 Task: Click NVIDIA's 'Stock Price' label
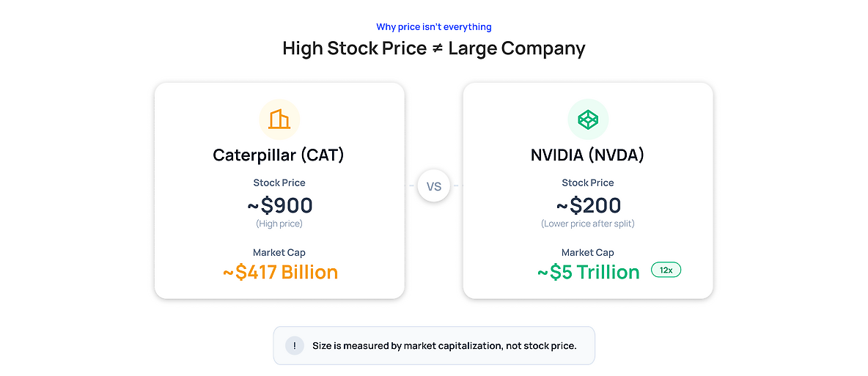click(588, 183)
